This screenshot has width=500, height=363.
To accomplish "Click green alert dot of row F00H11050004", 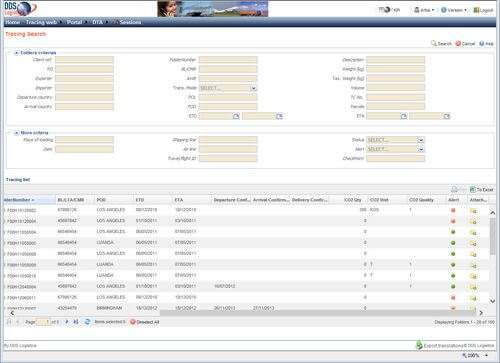I will tap(453, 232).
